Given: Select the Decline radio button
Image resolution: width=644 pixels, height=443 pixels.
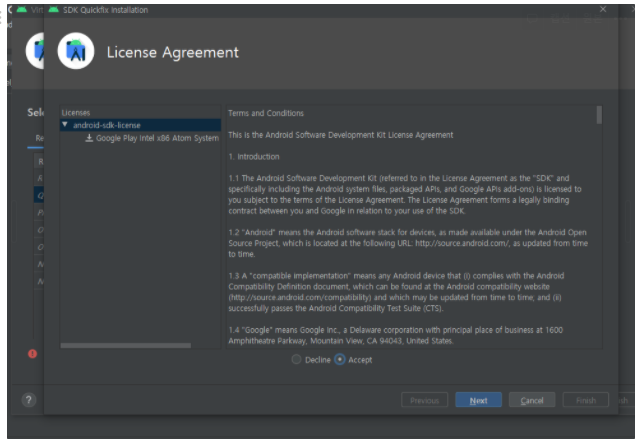Looking at the screenshot, I should pyautogui.click(x=296, y=360).
